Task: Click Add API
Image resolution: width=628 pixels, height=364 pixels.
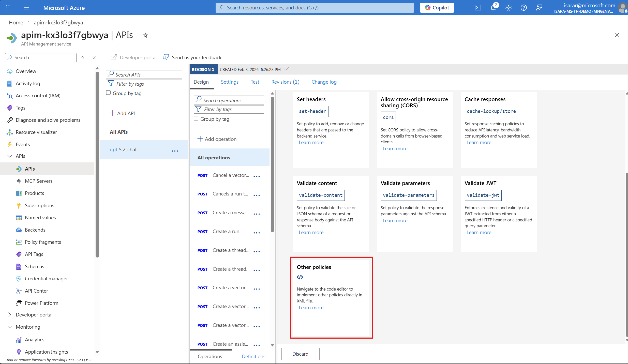Action: coord(122,113)
